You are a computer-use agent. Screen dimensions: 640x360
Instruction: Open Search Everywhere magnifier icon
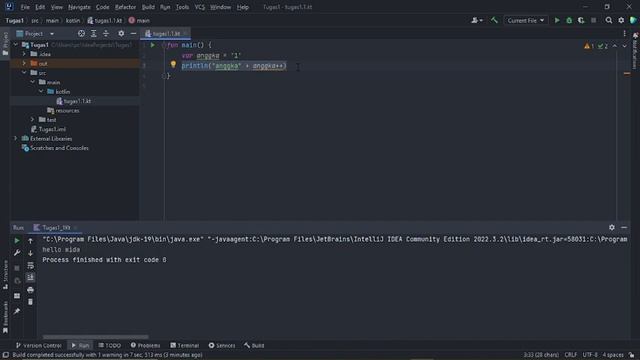(x=609, y=20)
